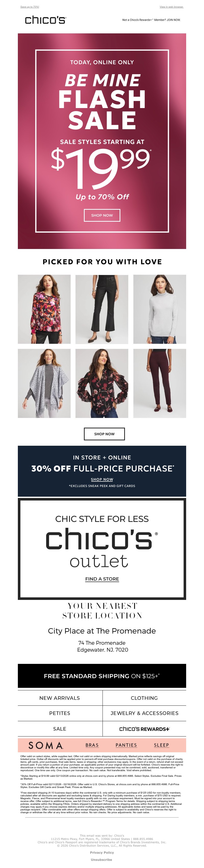Open the gray turtleneck sweater photo
Image resolution: width=204 pixels, height=868 pixels.
159,309
